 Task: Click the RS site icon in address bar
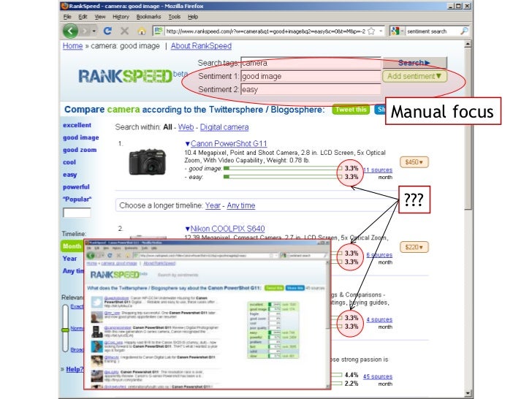point(159,31)
